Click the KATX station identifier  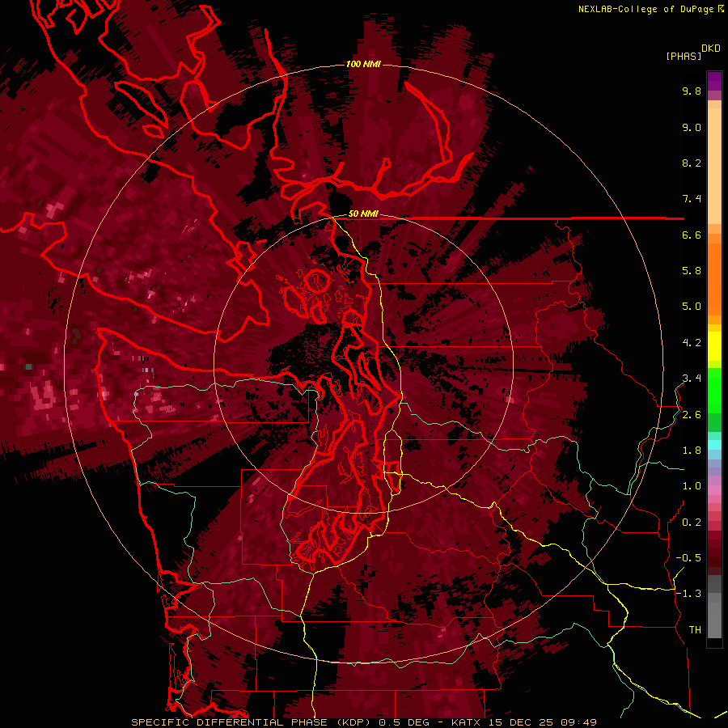coord(466,722)
